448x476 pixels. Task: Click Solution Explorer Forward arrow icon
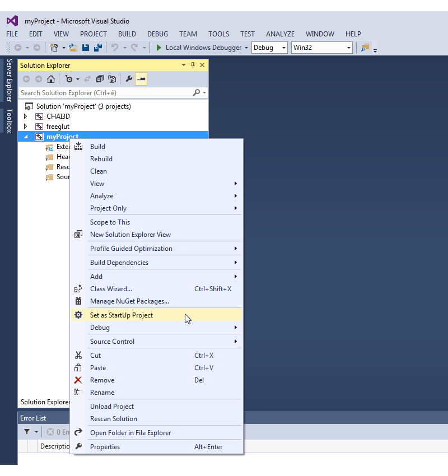39,79
